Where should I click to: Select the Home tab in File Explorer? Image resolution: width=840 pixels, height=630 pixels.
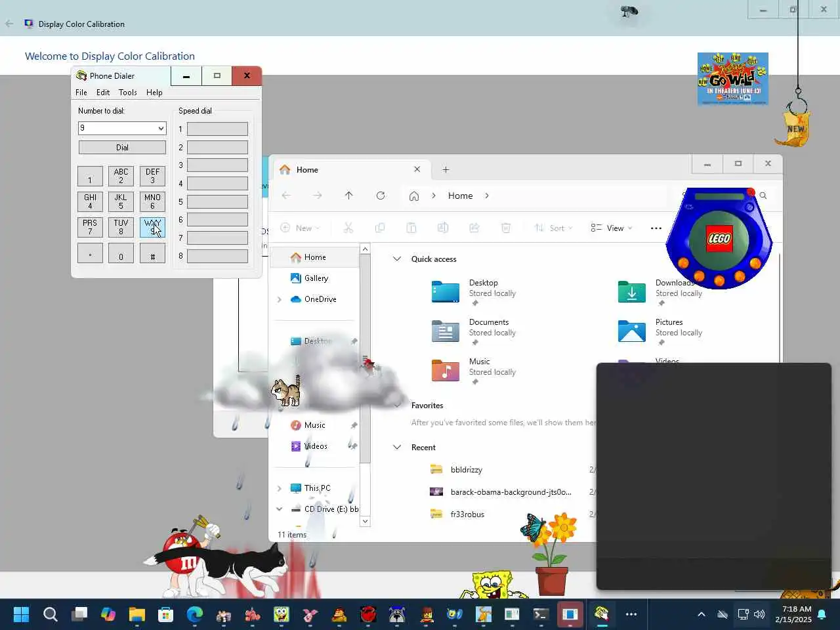350,169
